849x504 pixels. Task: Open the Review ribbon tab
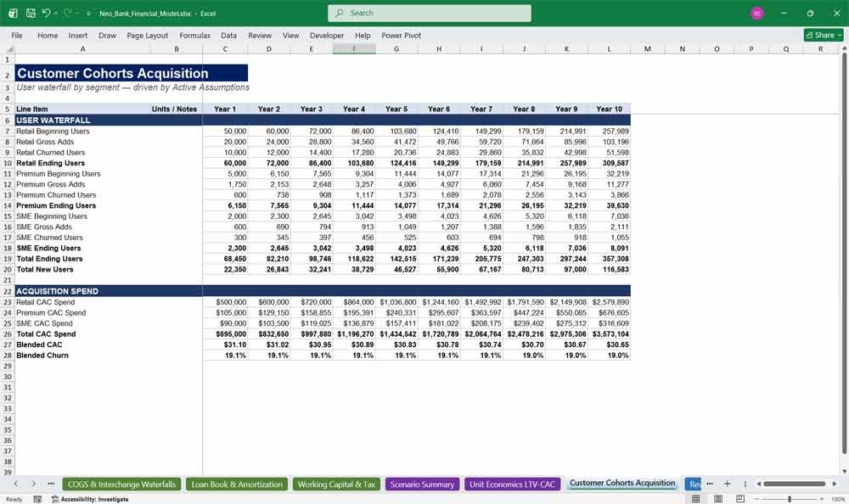click(x=260, y=35)
